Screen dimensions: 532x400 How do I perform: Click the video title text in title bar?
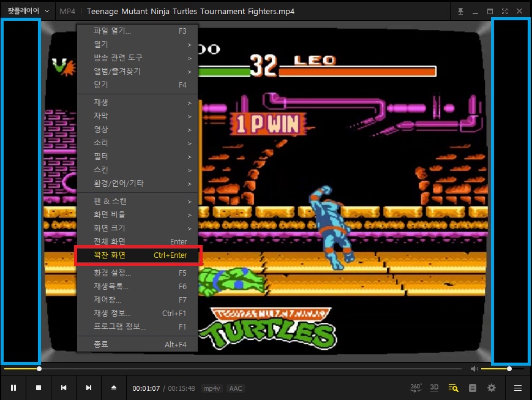coord(190,11)
